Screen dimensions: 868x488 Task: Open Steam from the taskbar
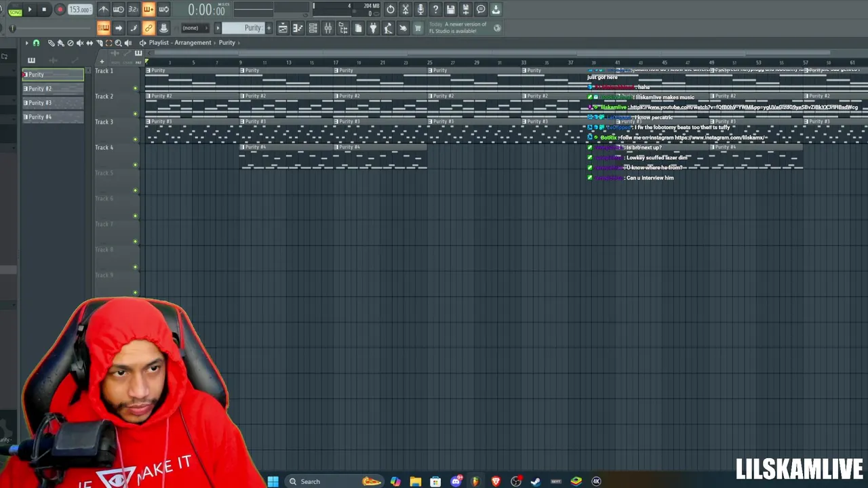536,481
